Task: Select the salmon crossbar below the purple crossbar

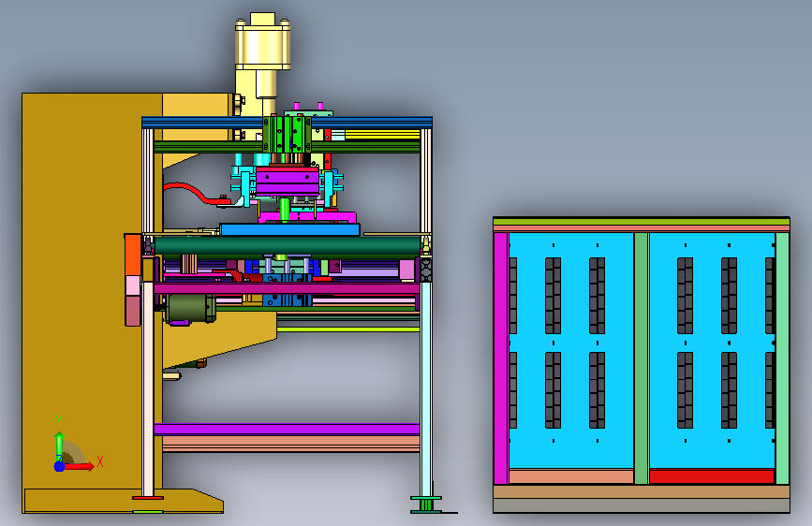Action: pyautogui.click(x=291, y=443)
